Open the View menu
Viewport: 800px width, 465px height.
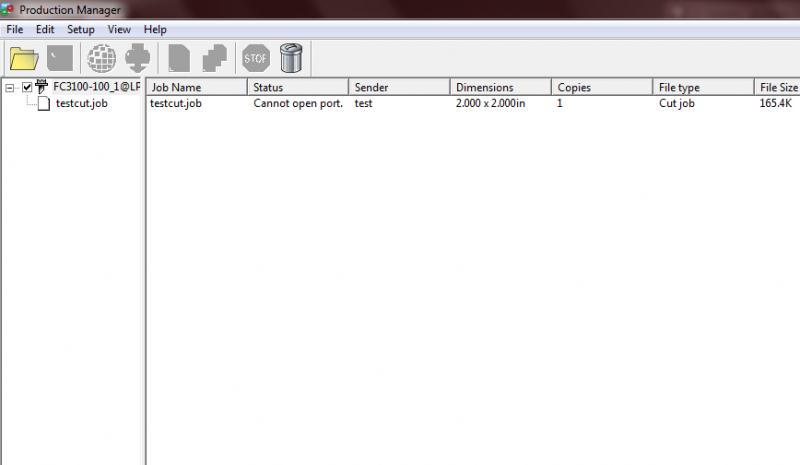119,30
